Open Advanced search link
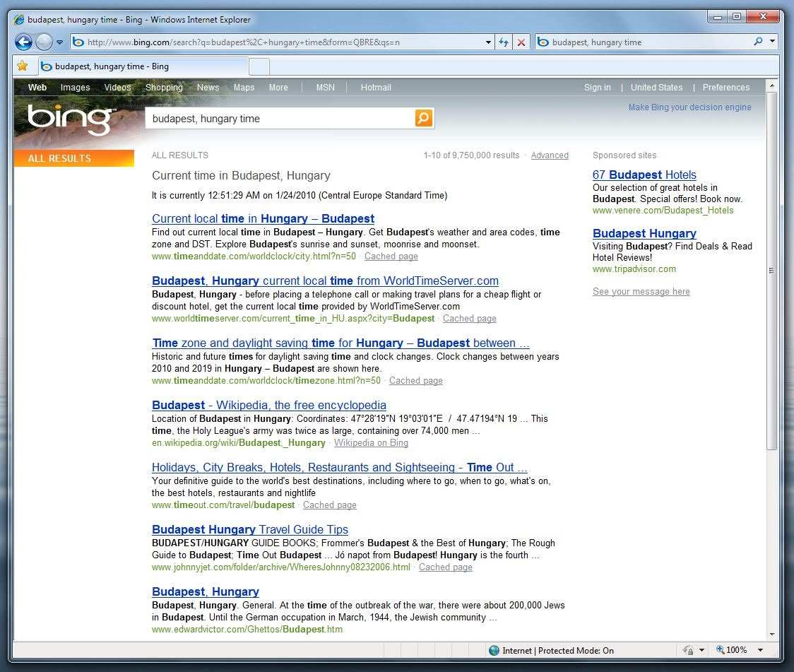794x672 pixels. click(x=550, y=155)
